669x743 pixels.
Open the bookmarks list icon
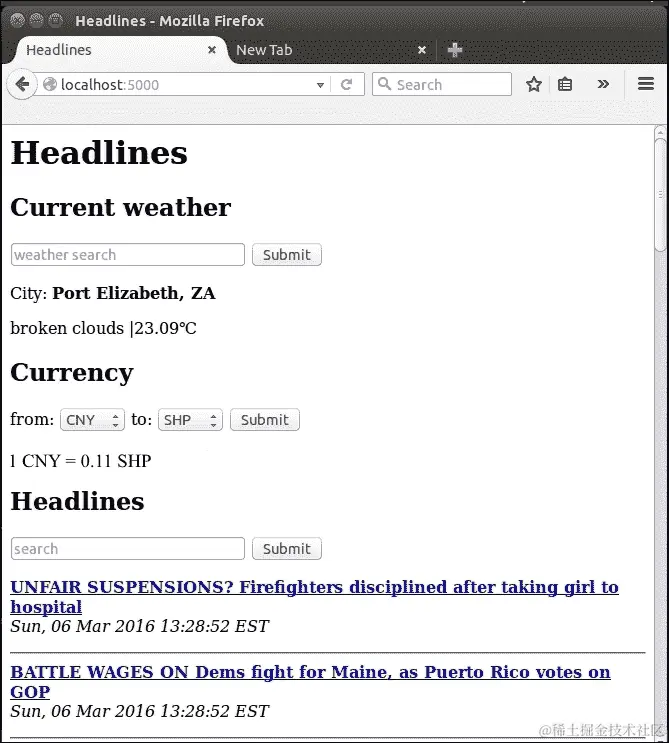coord(565,84)
